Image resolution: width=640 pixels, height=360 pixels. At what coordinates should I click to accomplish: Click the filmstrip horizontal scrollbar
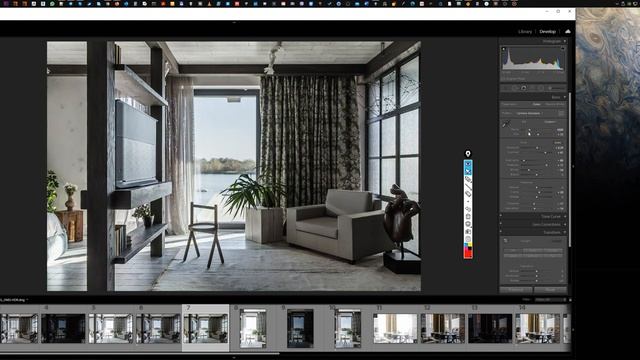[x=140, y=353]
